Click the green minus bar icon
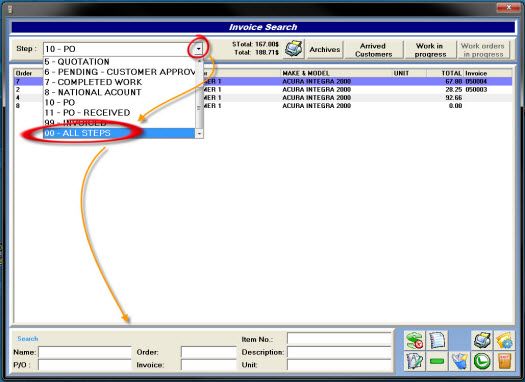This screenshot has width=525, height=382. [437, 361]
